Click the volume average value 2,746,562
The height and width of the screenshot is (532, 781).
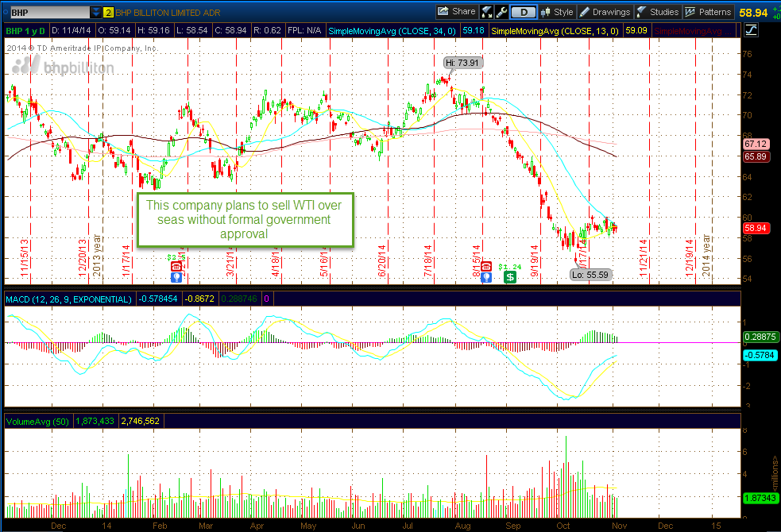(141, 421)
